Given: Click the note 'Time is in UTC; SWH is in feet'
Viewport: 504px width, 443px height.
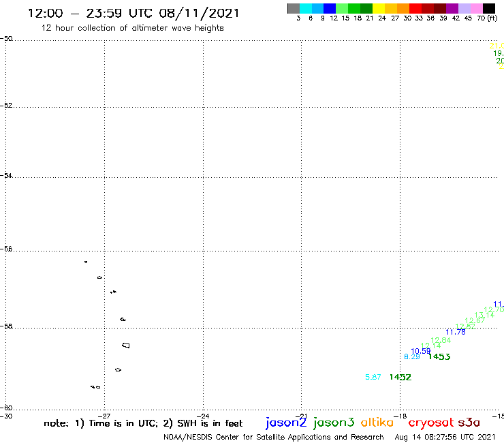Looking at the screenshot, I should pyautogui.click(x=143, y=423).
